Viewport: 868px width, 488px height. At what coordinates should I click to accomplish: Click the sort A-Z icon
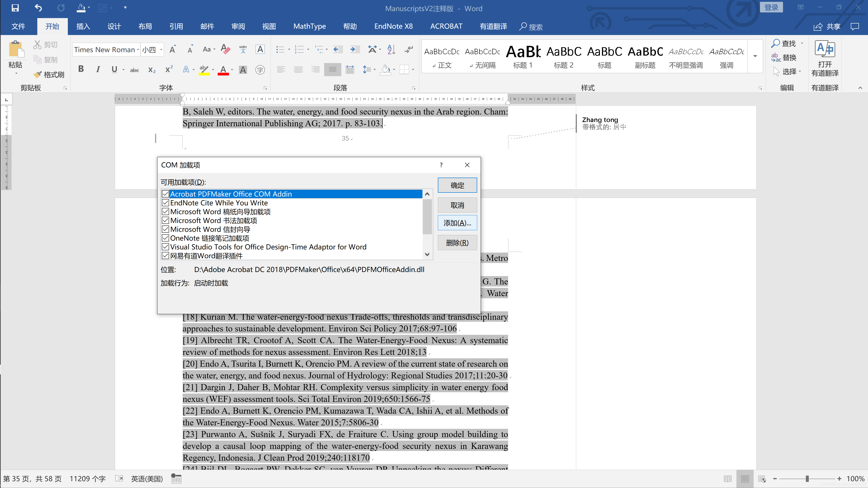coord(391,49)
